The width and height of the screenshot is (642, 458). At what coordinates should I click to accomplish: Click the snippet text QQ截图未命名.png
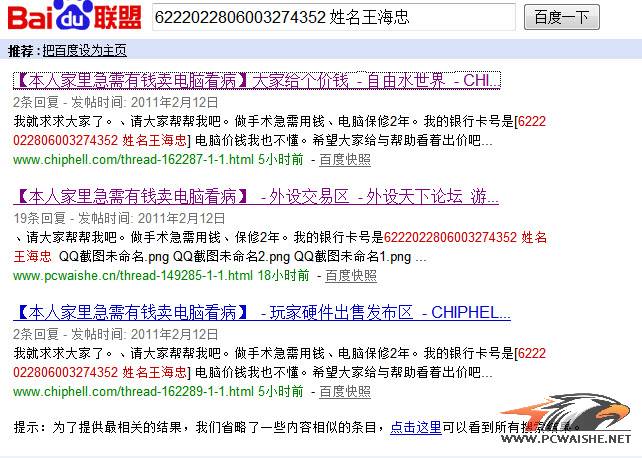point(114,257)
